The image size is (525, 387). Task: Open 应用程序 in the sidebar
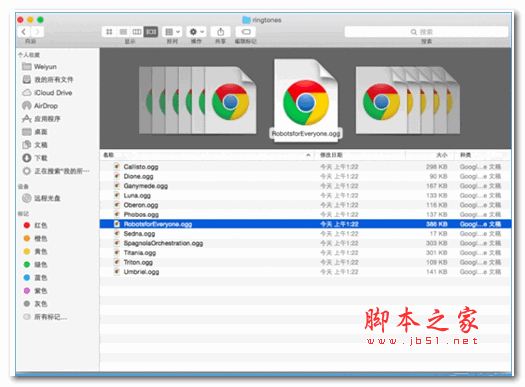[41, 119]
